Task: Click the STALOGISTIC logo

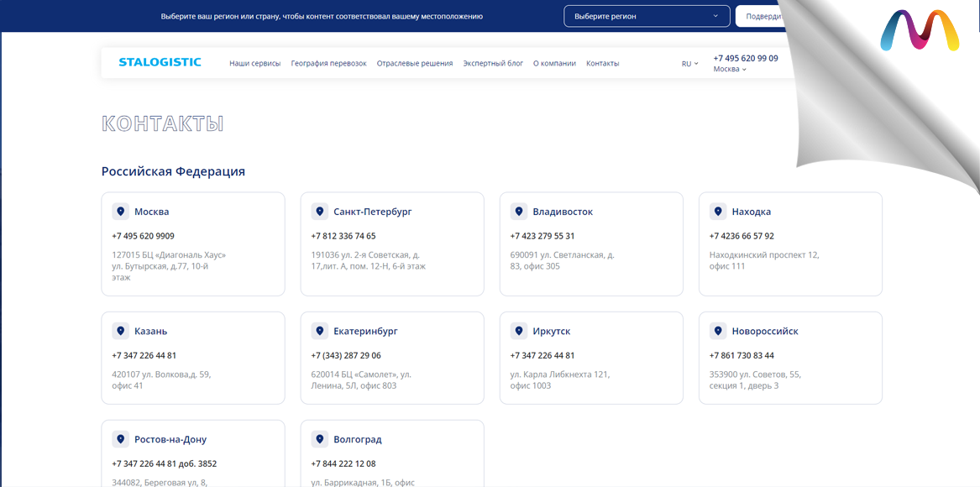Action: 160,62
